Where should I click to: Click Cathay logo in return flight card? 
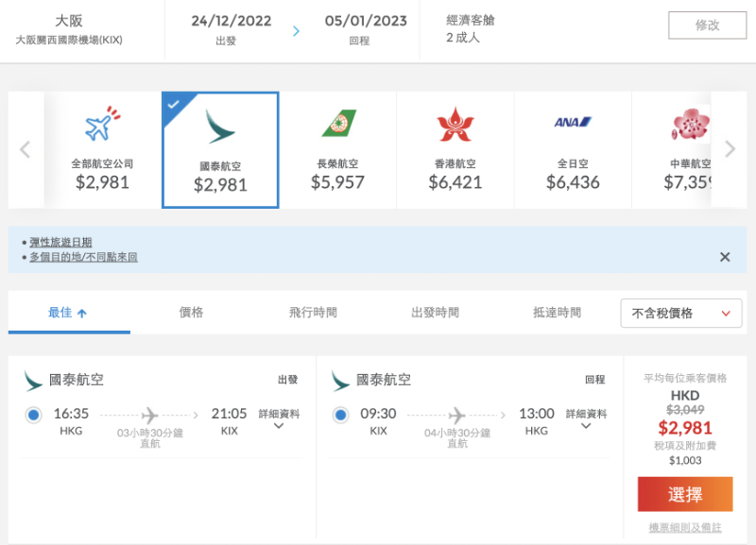pyautogui.click(x=340, y=381)
